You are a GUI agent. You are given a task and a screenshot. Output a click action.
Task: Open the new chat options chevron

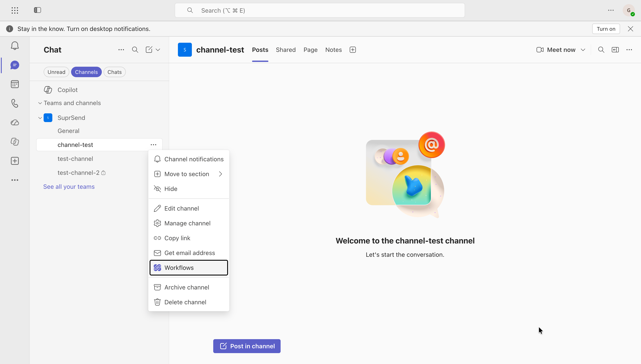point(158,50)
